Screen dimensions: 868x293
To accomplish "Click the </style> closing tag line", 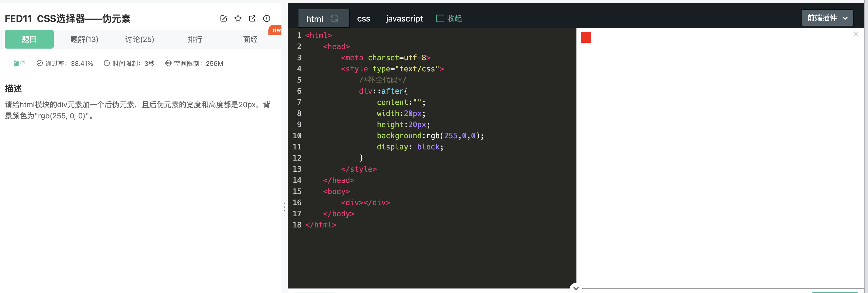I will (x=359, y=169).
